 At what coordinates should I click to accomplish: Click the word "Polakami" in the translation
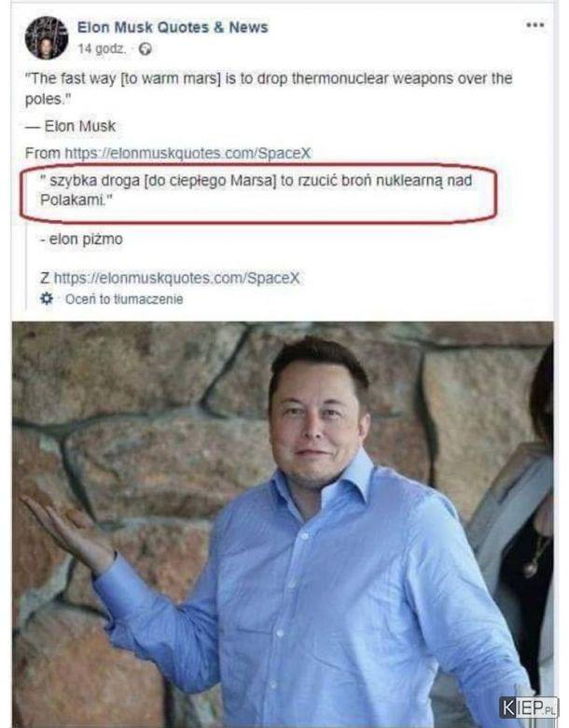pyautogui.click(x=72, y=200)
